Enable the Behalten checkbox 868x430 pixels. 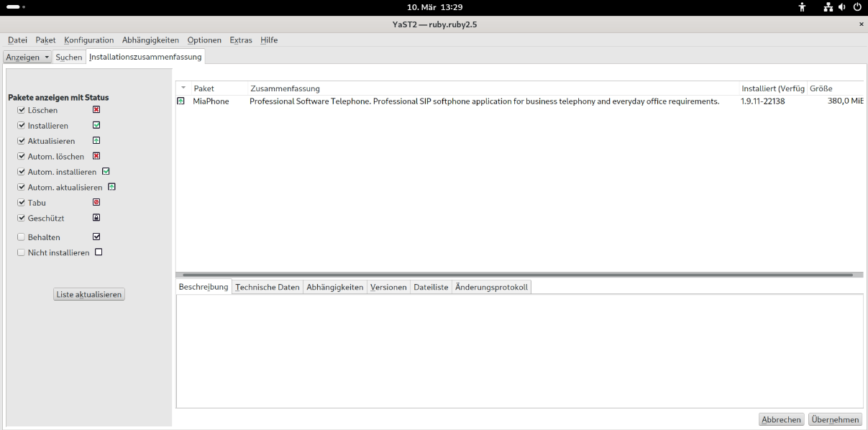(21, 237)
